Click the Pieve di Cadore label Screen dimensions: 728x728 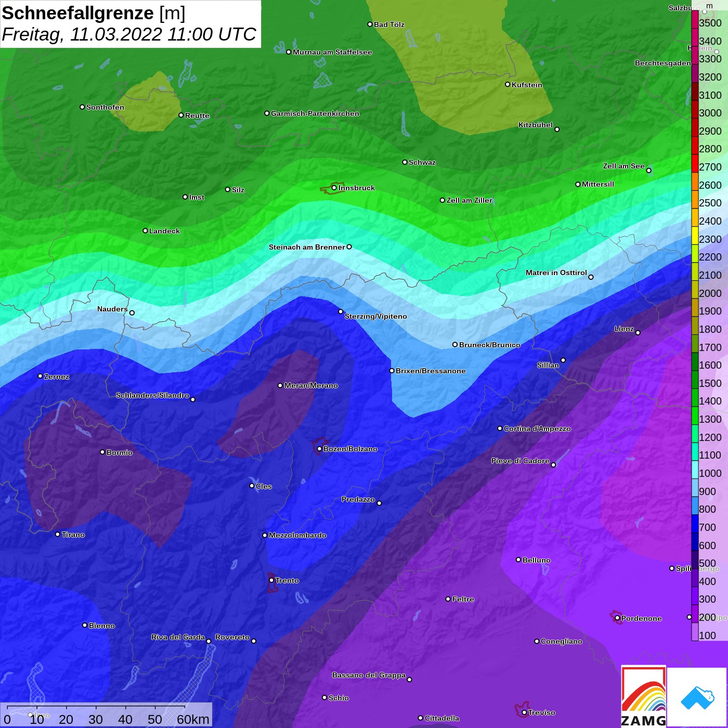pos(521,461)
